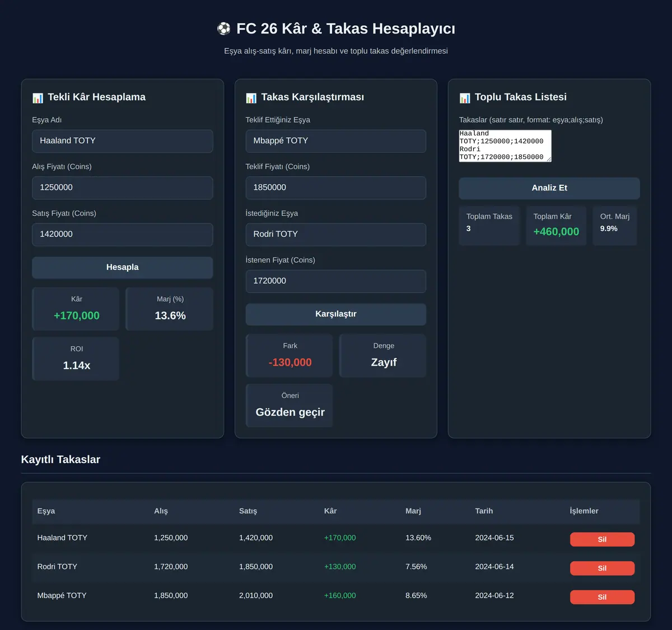Click the Fark value -130,000
672x630 pixels.
point(290,362)
